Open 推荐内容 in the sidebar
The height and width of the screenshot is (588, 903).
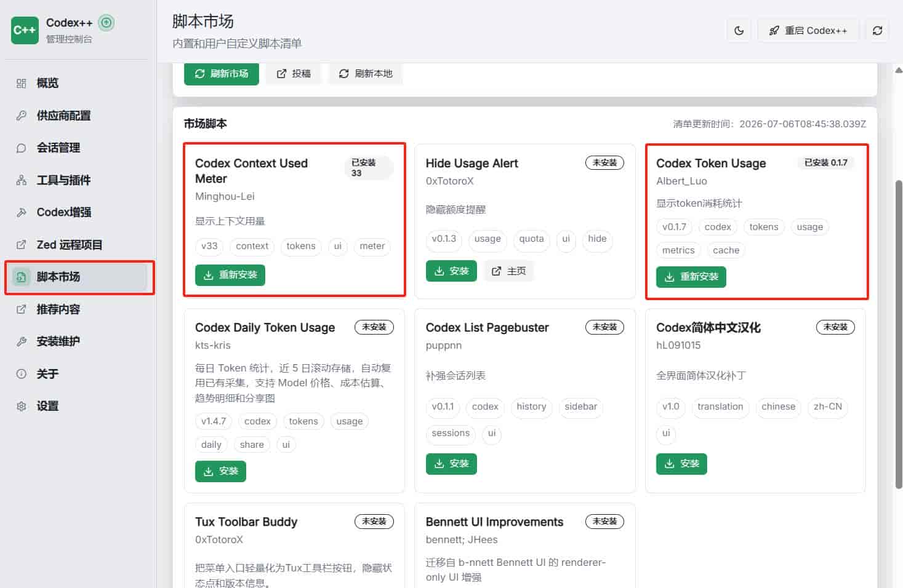77,309
